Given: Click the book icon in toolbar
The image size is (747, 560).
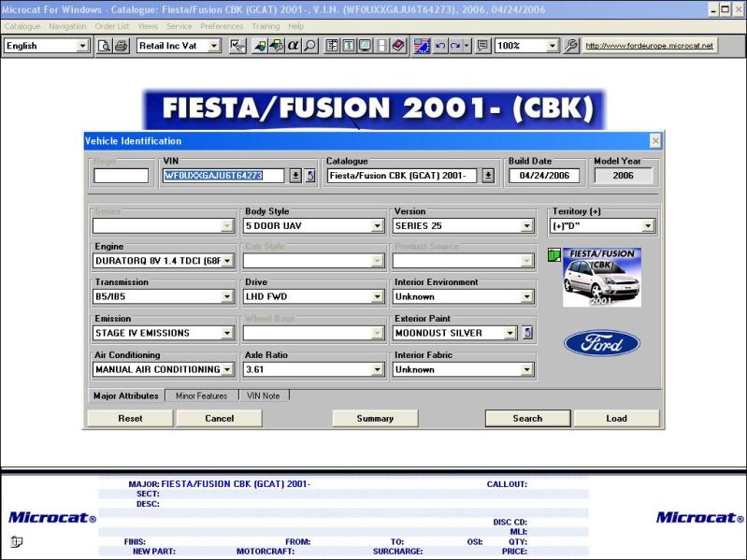Looking at the screenshot, I should tap(398, 46).
